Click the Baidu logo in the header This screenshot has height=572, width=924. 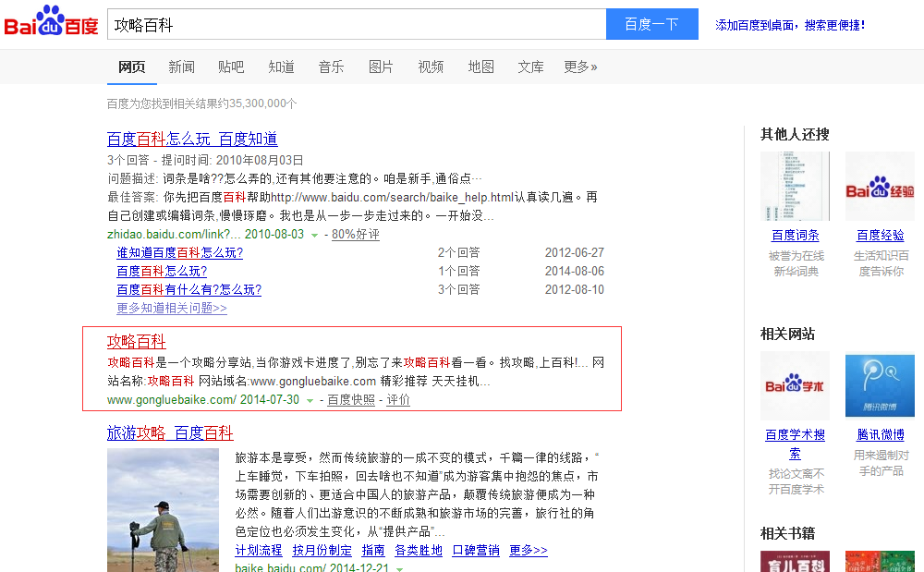coord(51,22)
